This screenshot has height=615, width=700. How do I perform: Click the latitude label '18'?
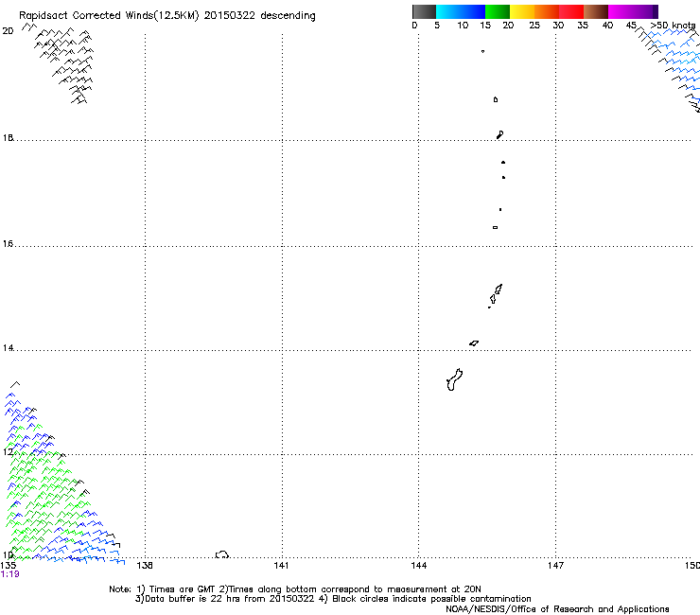point(8,137)
